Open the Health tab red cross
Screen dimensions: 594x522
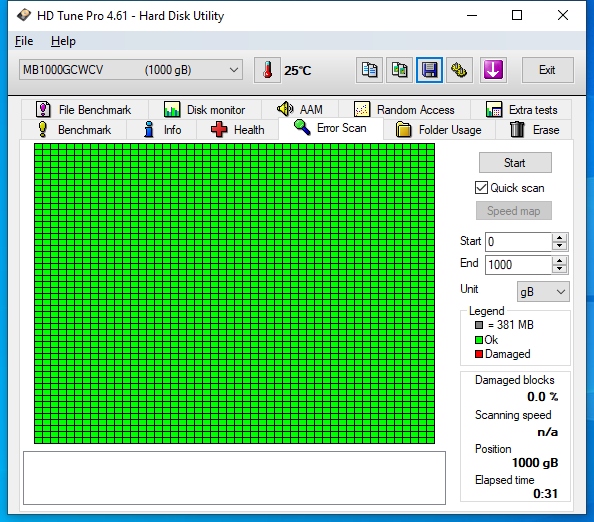coord(219,130)
